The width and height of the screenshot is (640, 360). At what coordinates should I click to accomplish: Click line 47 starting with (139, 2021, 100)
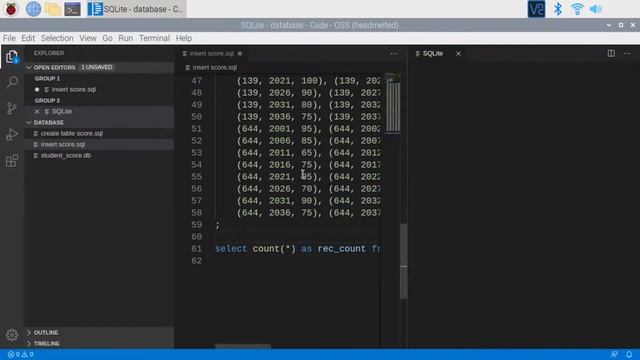308,81
